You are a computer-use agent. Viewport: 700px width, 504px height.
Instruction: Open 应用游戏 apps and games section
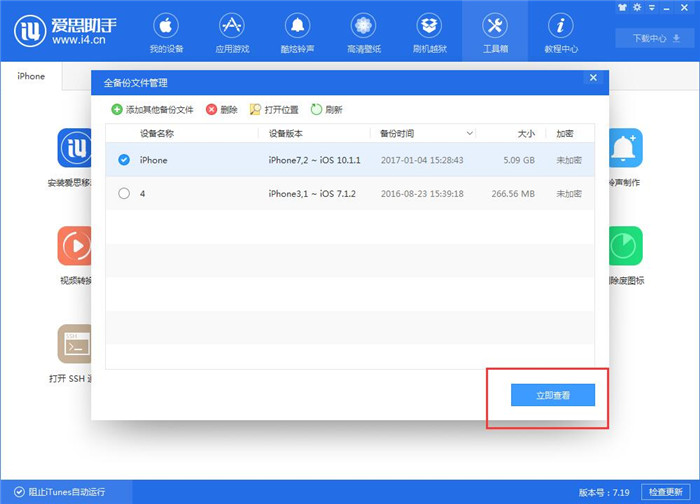(232, 33)
